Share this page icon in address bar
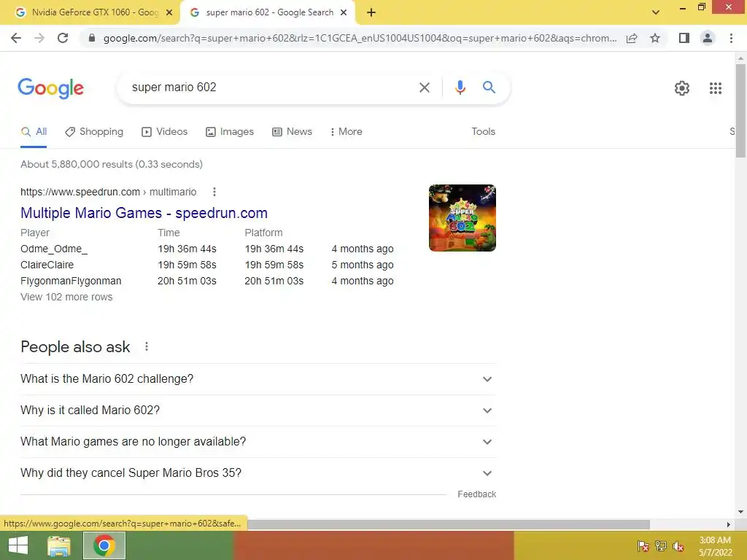 click(632, 38)
